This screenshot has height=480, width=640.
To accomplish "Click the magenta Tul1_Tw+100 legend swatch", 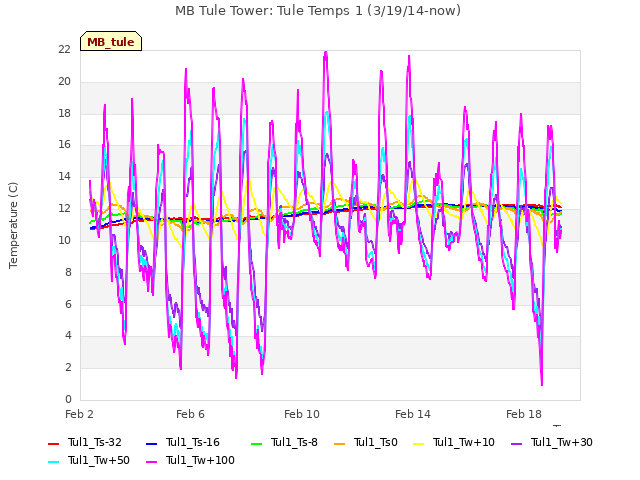I will tap(151, 462).
